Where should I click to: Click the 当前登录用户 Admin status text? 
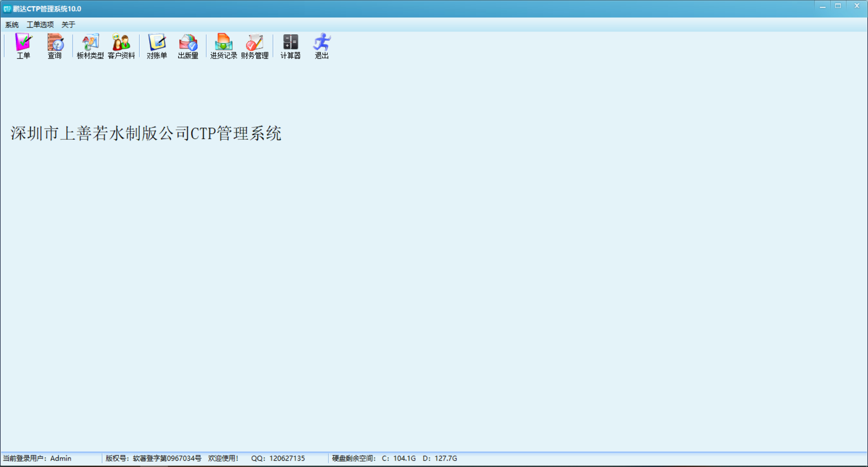(38, 458)
